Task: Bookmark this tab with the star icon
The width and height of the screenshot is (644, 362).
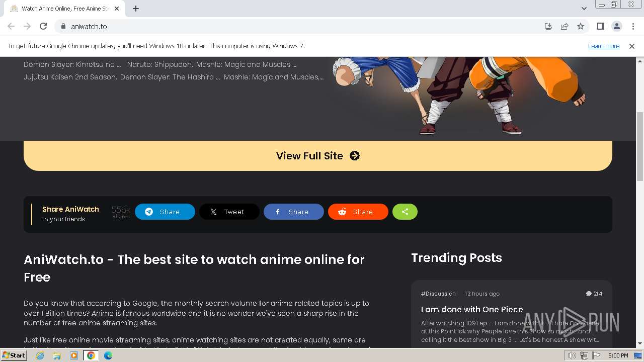Action: tap(581, 26)
